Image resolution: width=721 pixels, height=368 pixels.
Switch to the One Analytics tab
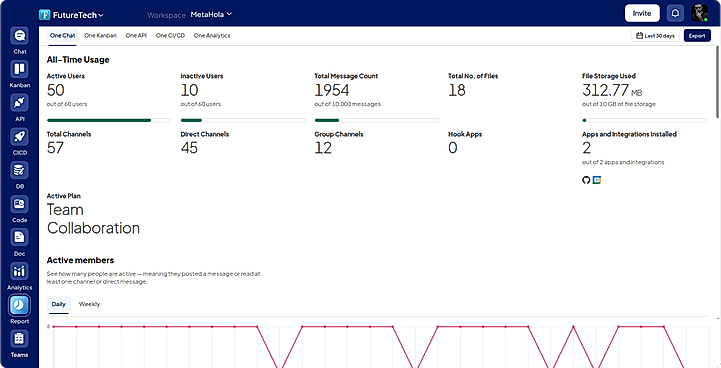pos(212,35)
